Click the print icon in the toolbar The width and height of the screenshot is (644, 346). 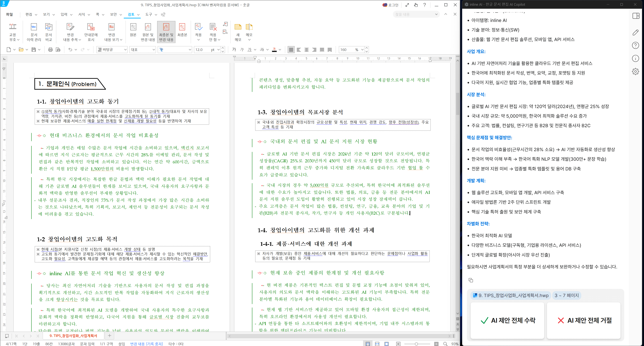[50, 49]
